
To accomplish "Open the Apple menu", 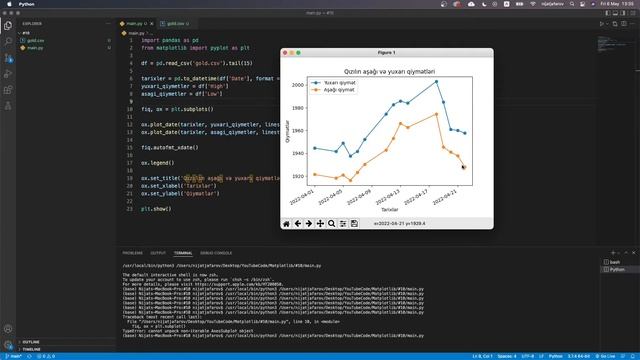I will click(9, 4).
